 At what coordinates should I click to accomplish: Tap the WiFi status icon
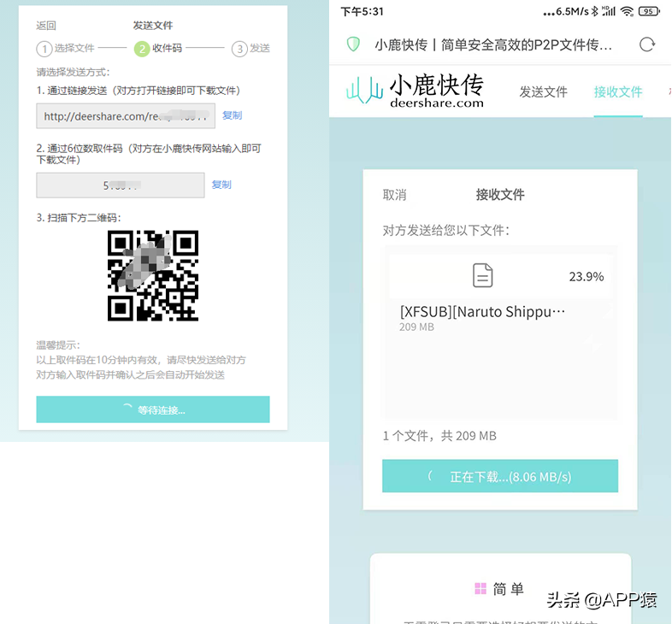pos(627,12)
